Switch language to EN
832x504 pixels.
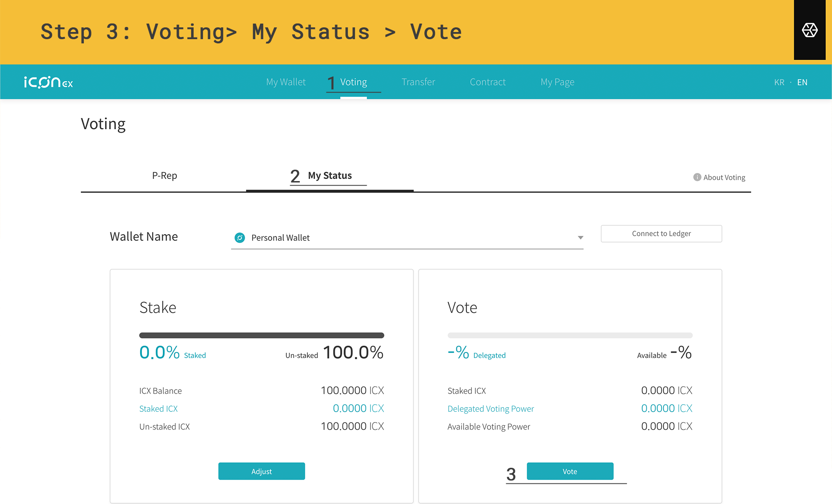pos(802,83)
